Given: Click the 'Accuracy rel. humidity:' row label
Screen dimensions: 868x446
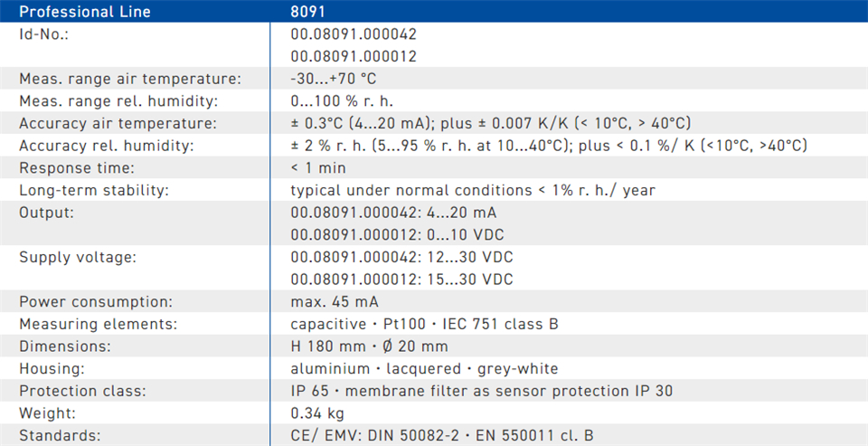Looking at the screenshot, I should (107, 146).
